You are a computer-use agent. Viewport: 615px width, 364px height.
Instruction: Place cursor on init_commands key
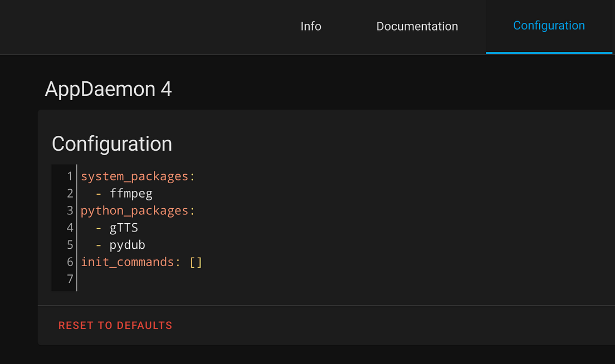pyautogui.click(x=127, y=262)
